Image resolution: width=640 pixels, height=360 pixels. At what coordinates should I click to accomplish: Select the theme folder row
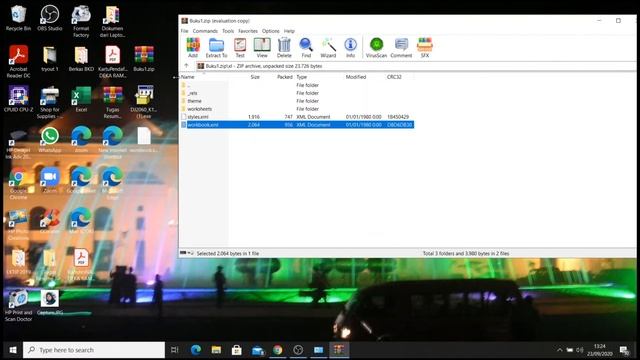(x=297, y=101)
